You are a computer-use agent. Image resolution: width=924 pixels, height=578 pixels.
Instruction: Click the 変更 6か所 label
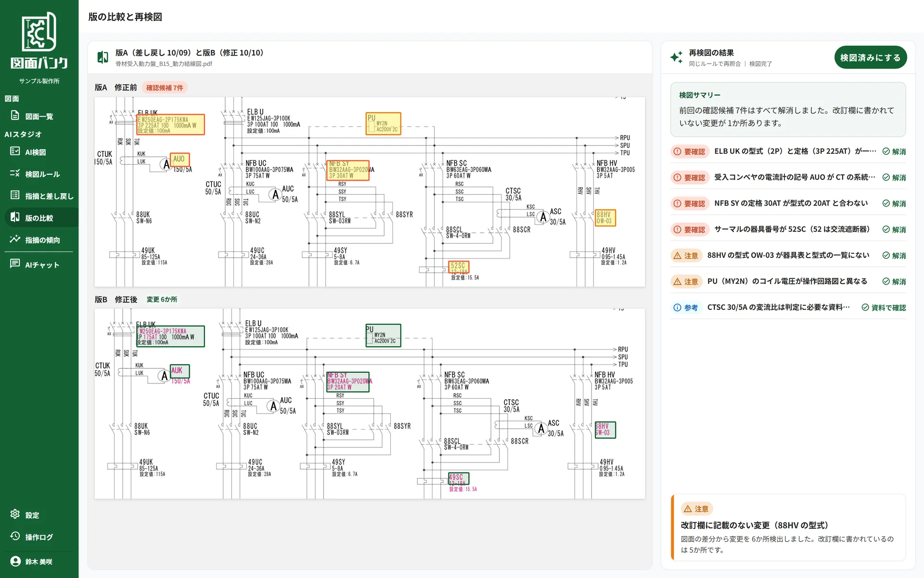coord(162,300)
